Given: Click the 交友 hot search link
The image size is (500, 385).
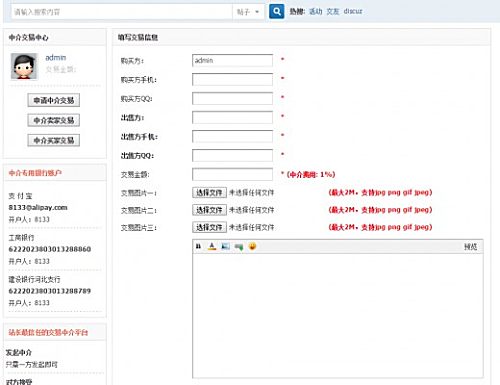Looking at the screenshot, I should coord(333,11).
